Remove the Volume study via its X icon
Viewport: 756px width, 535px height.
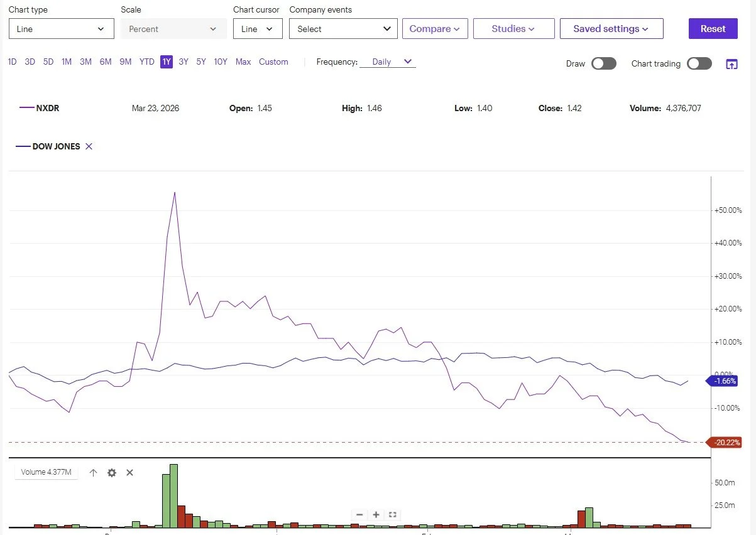coord(130,472)
